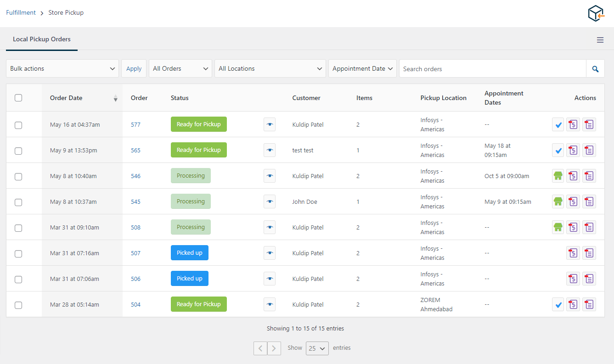The height and width of the screenshot is (364, 614).
Task: Open the pick list icon for order 507
Action: point(589,253)
